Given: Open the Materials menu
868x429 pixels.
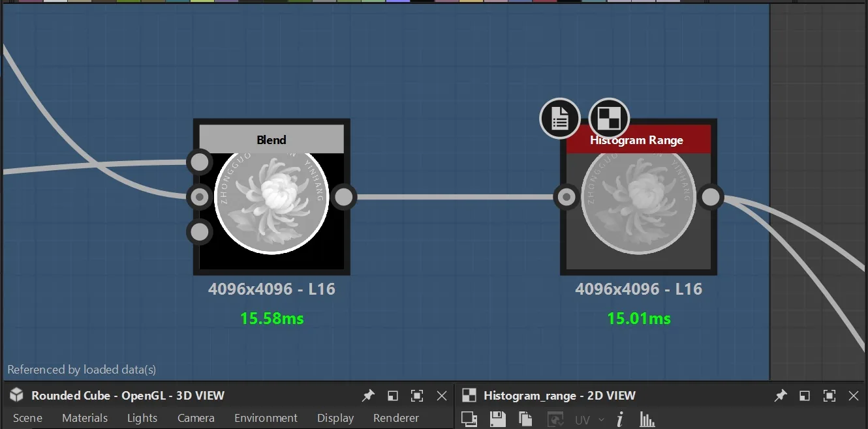Looking at the screenshot, I should tap(85, 418).
